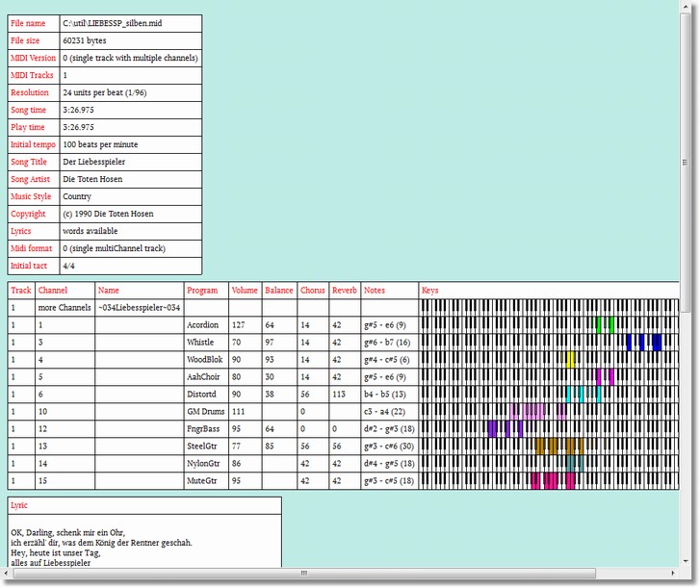Click the Program column header
700x588 pixels.
202,291
